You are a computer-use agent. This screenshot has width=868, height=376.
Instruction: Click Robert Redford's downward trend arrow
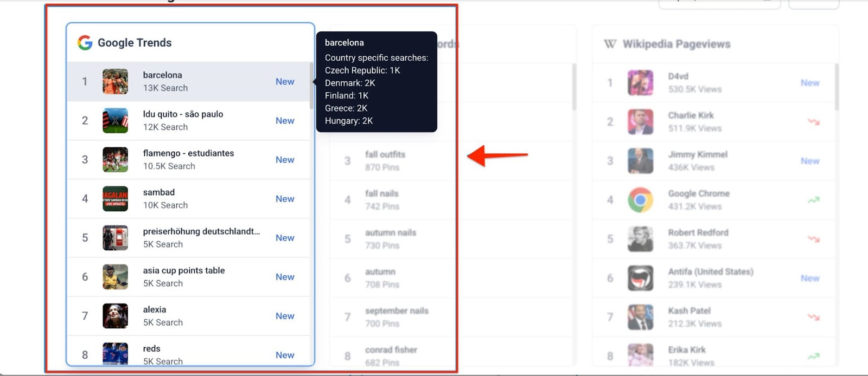(813, 239)
